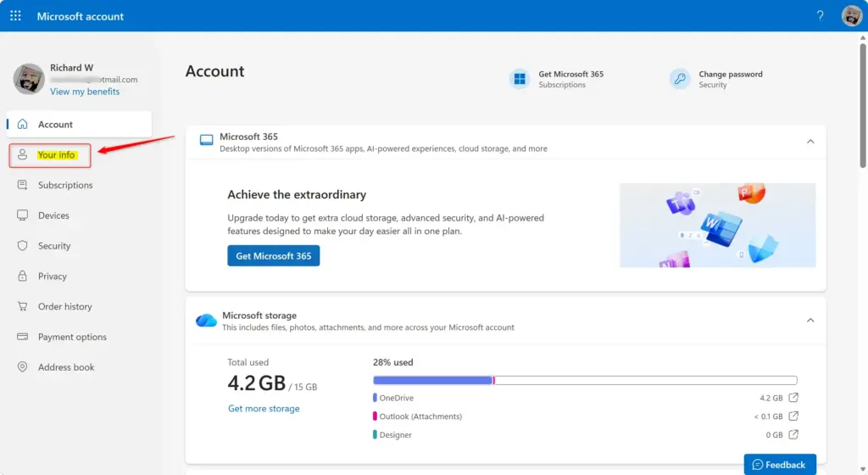The width and height of the screenshot is (868, 475).
Task: Click Get Microsoft 365 Subscriptions shortcut
Action: click(x=556, y=79)
